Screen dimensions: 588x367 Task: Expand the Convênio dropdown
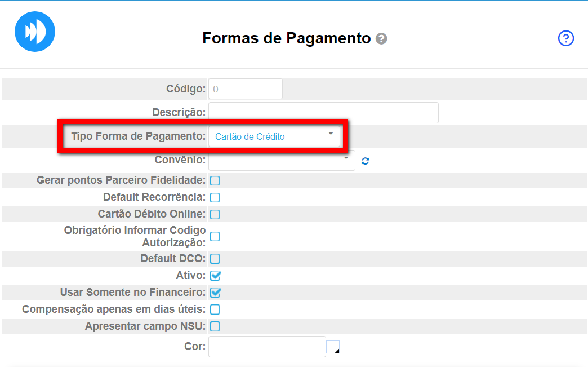point(282,161)
